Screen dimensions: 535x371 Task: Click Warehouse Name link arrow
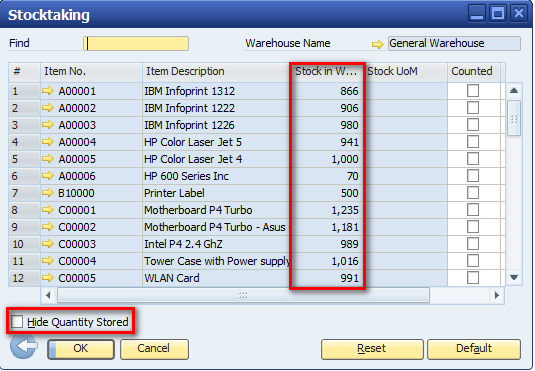(x=378, y=44)
